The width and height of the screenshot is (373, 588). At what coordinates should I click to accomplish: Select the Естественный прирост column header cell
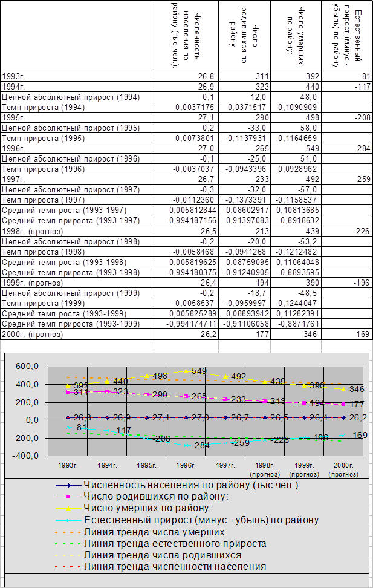347,36
